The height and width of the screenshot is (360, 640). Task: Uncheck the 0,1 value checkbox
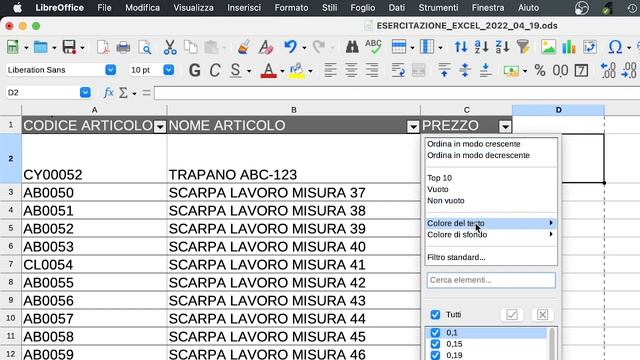pos(435,333)
